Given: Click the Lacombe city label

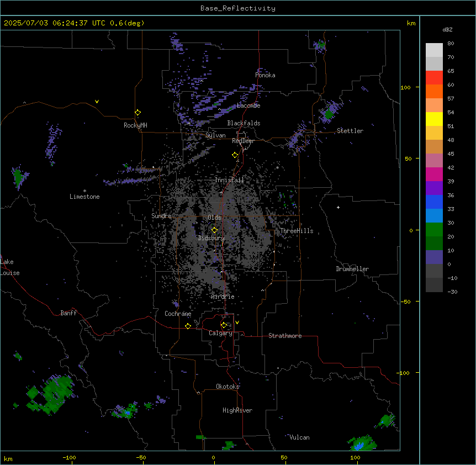Looking at the screenshot, I should click(248, 105).
